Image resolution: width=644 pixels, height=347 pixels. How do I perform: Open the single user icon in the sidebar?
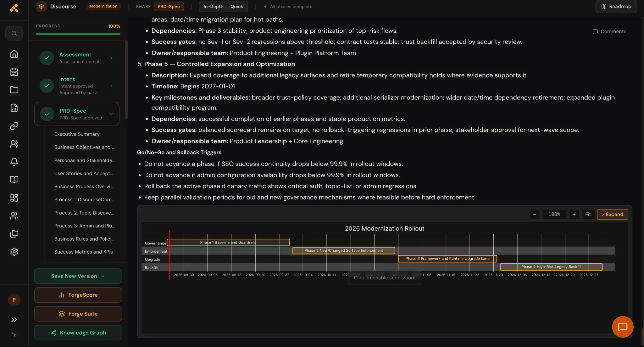click(14, 144)
